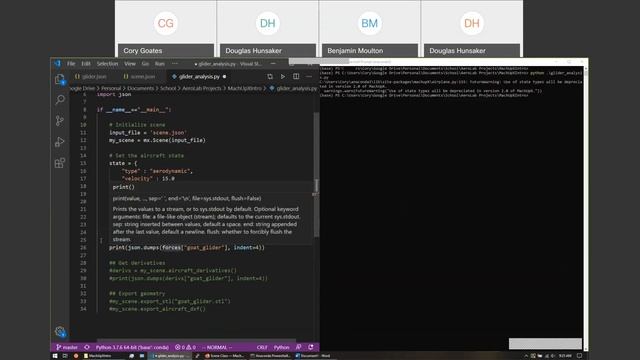Select the glider_analysis.py editor tab
Image resolution: width=640 pixels, height=360 pixels.
click(x=199, y=76)
